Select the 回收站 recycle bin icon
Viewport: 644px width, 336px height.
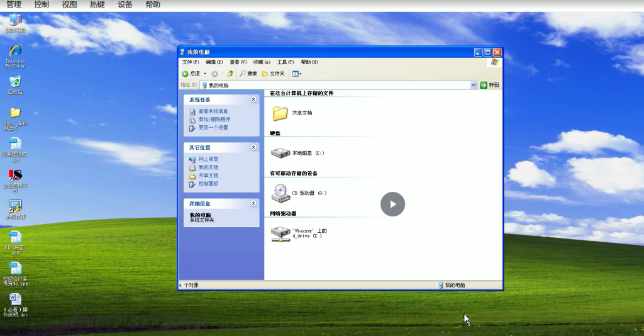click(x=15, y=85)
